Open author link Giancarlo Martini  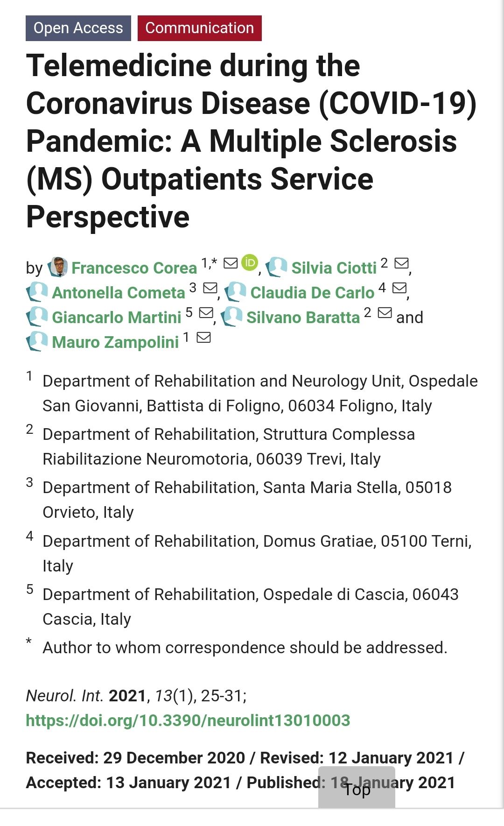click(116, 318)
